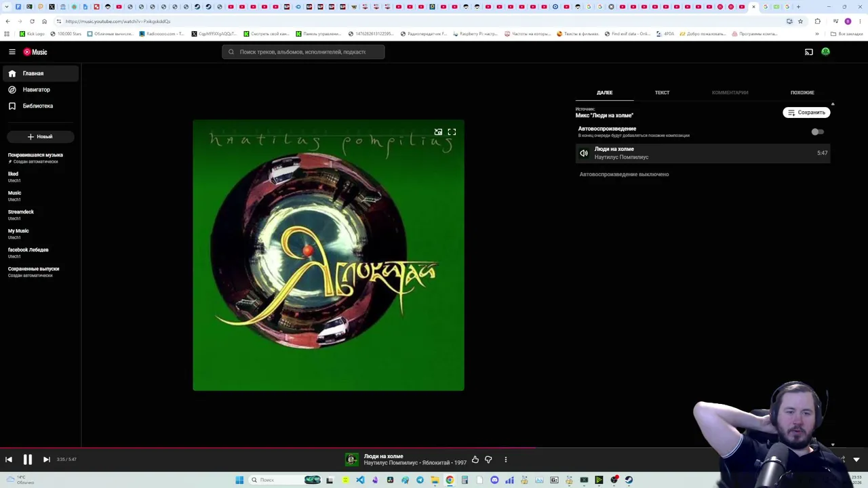Image resolution: width=868 pixels, height=488 pixels.
Task: Click the Яблокитай album cover art
Action: click(x=328, y=255)
